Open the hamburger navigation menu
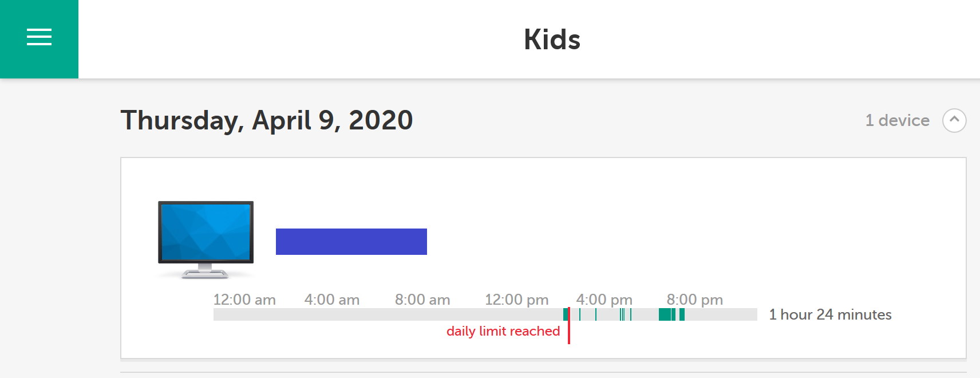This screenshot has height=378, width=980. coord(39,38)
